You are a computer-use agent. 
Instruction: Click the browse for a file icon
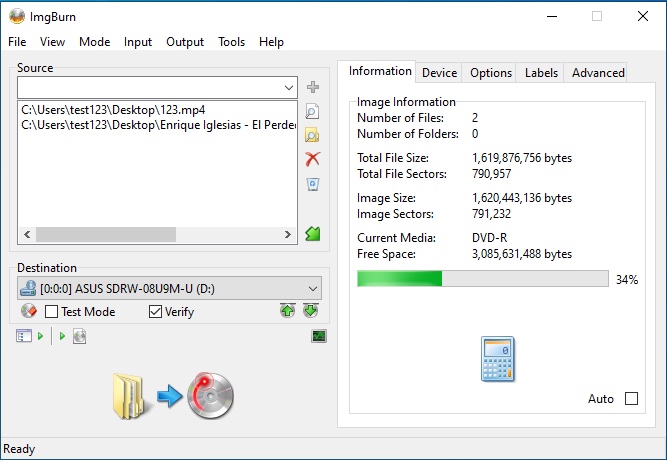(313, 111)
